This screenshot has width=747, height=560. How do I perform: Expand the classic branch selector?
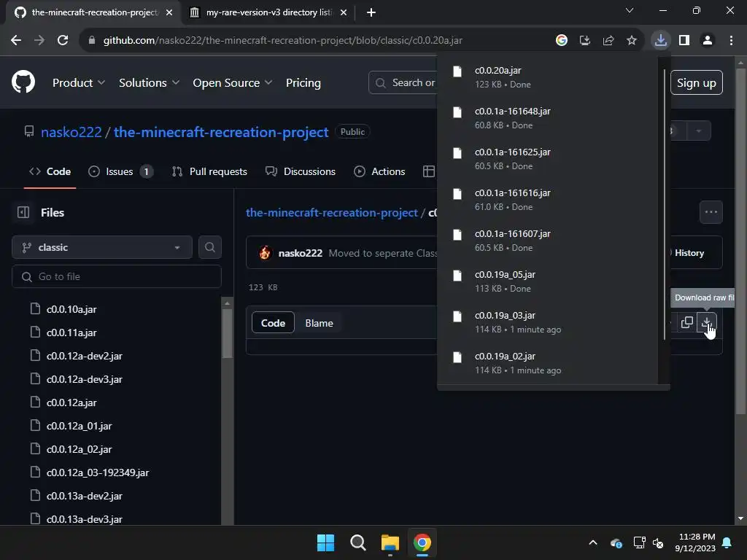102,247
